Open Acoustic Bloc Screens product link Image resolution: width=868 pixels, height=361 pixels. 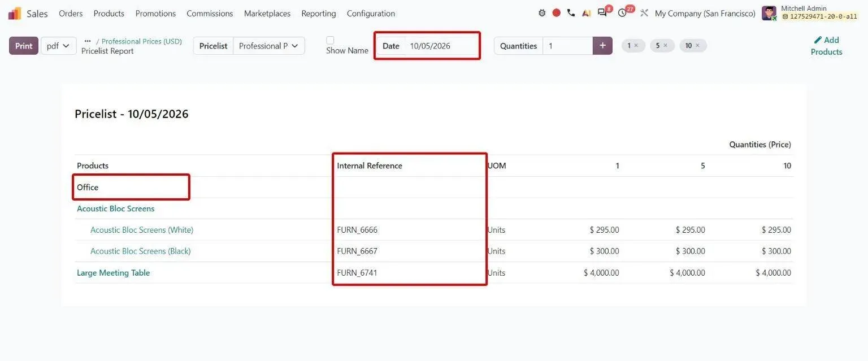point(116,208)
